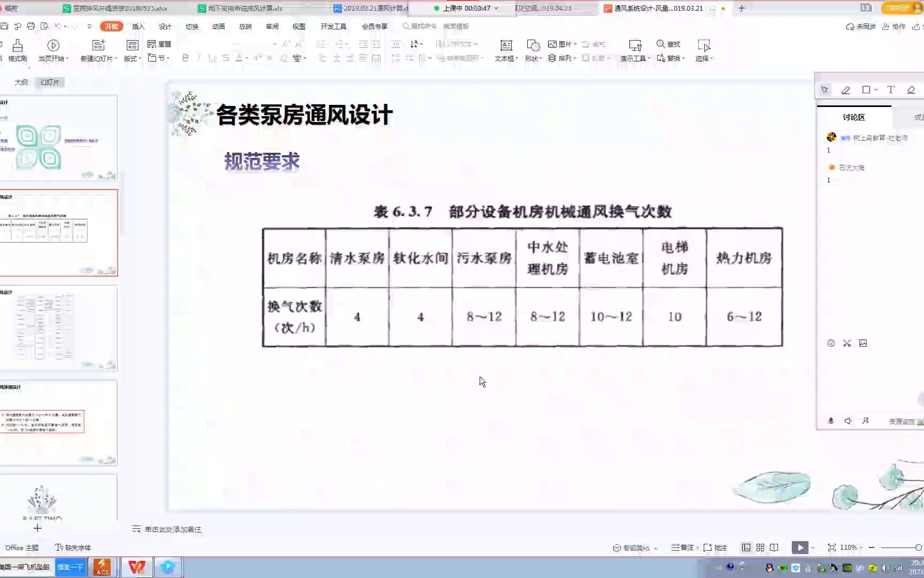
Task: Open the 备注 notes button
Action: (x=683, y=547)
